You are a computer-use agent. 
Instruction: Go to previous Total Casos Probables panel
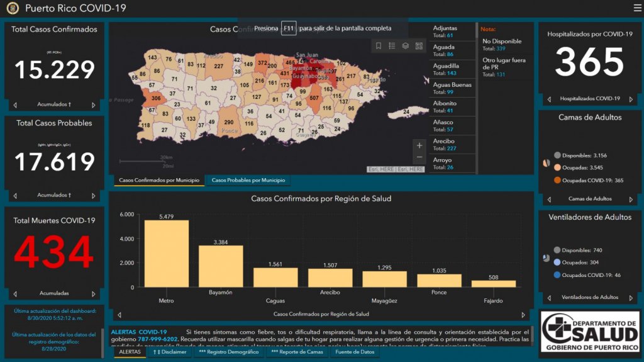click(x=15, y=196)
